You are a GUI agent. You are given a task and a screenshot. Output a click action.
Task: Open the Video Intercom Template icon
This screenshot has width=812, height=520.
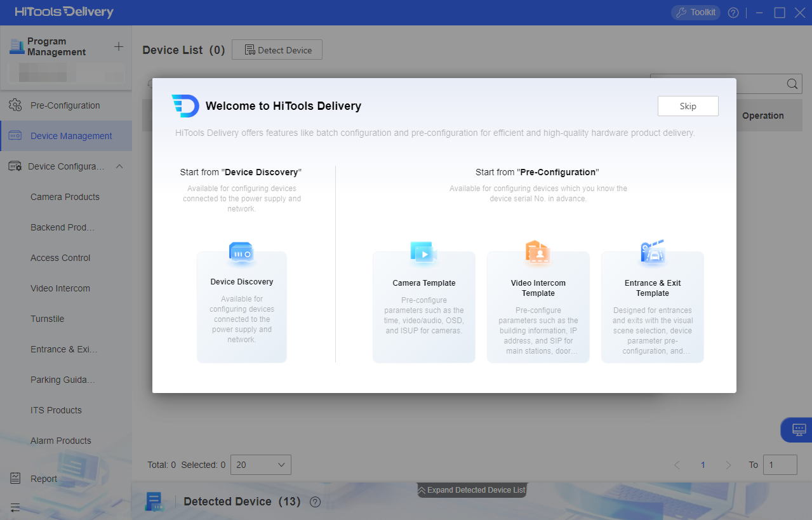[538, 253]
